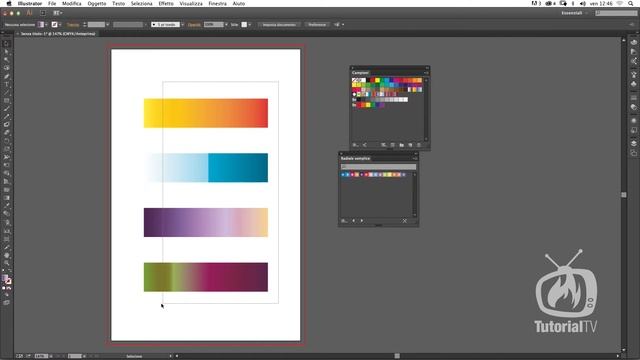This screenshot has width=640, height=360.
Task: Click the 'Opacità' link in control bar
Action: point(194,24)
